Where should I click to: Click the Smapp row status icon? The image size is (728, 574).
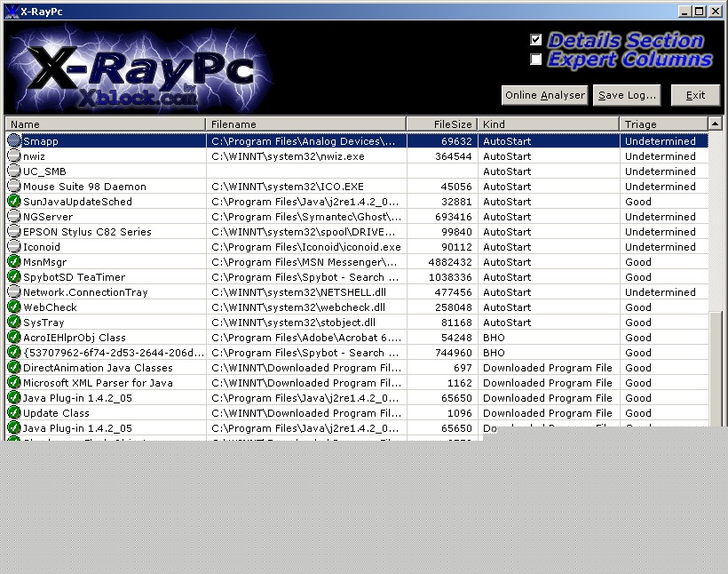pos(14,140)
